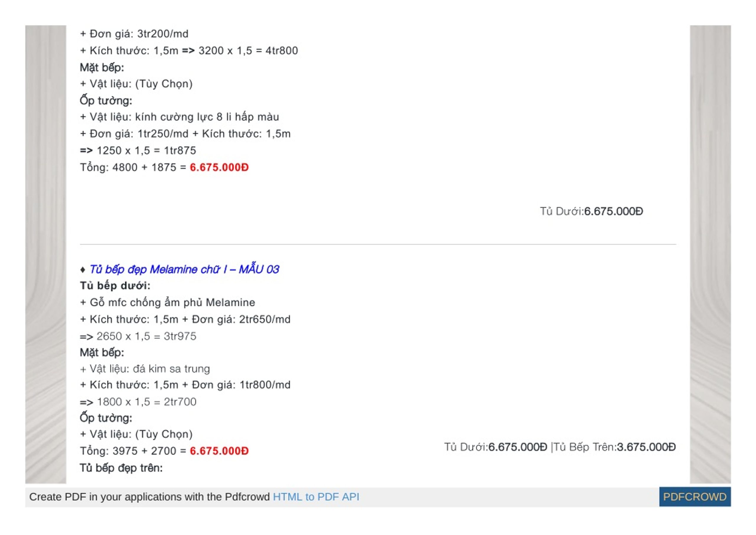Click the first Mặt bếp: heading
Viewport: 756px width, 535px height.
pyautogui.click(x=102, y=68)
